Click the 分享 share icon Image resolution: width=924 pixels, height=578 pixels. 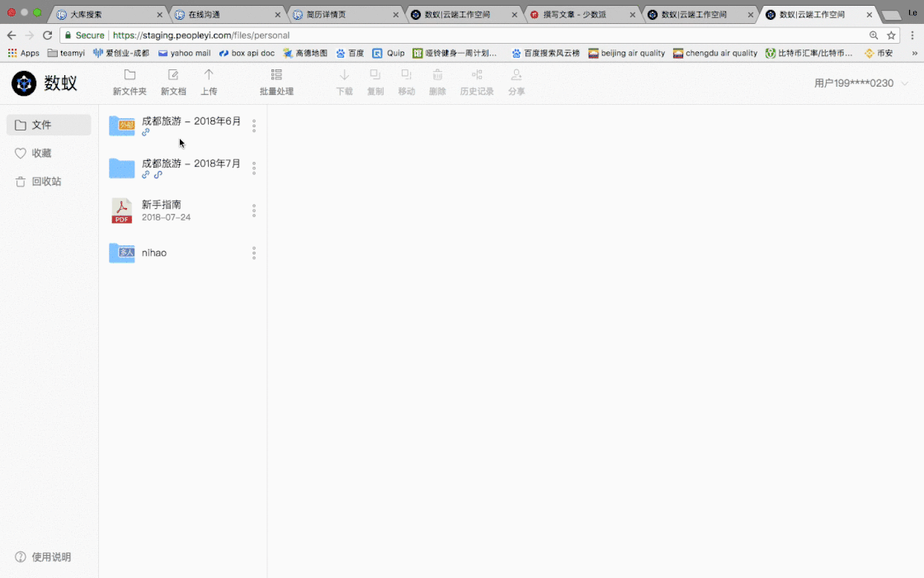(x=516, y=75)
